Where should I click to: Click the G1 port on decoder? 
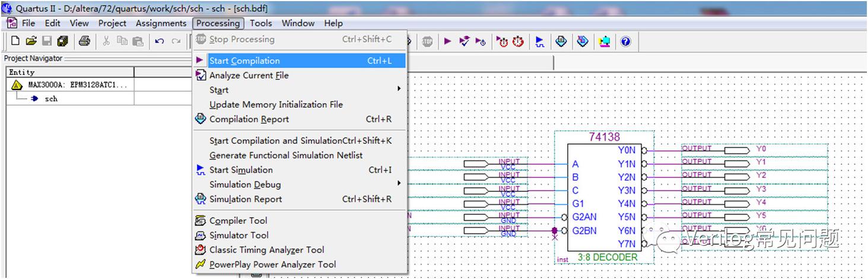tap(578, 203)
